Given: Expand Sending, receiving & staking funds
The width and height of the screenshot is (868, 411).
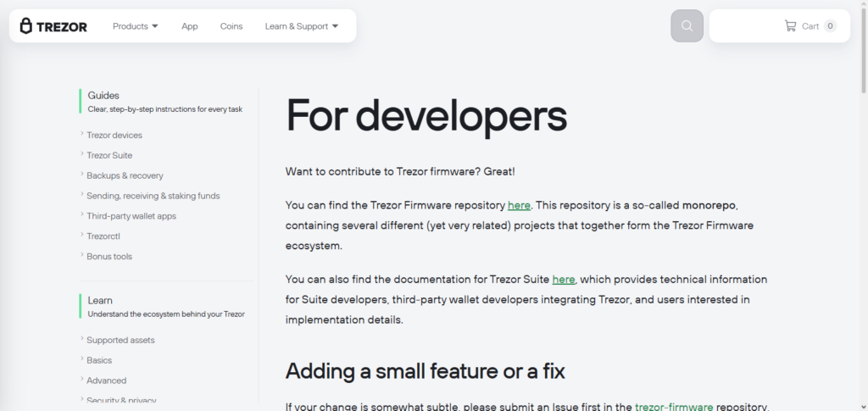Looking at the screenshot, I should 153,196.
